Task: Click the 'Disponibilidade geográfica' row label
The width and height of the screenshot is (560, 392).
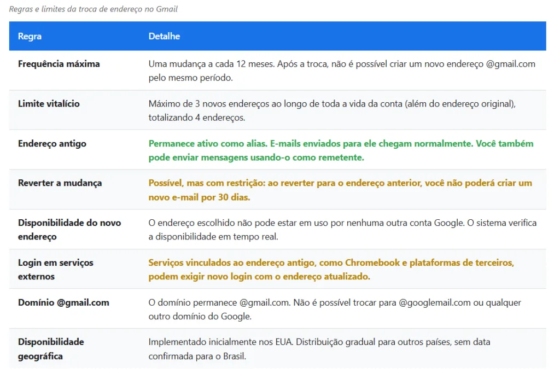Action: pyautogui.click(x=51, y=349)
